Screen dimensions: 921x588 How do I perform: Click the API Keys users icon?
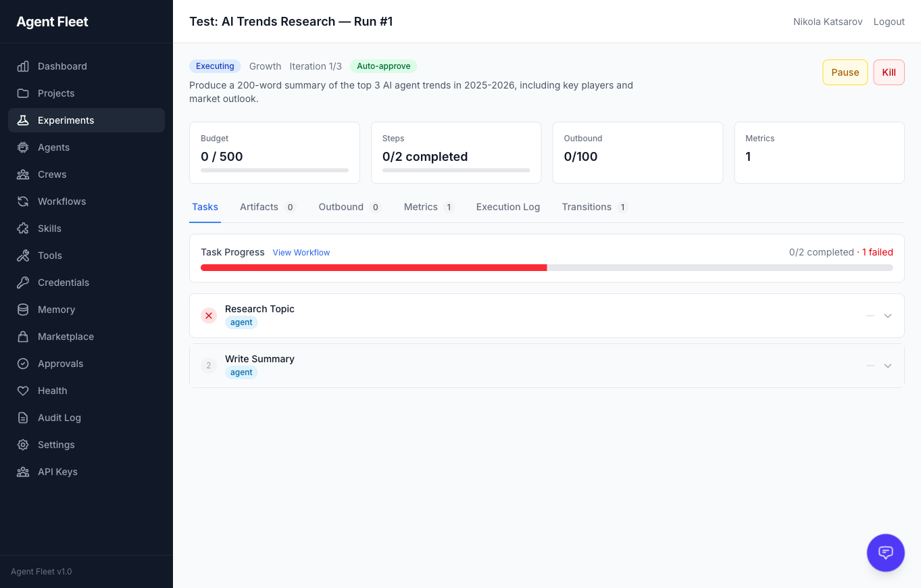click(23, 472)
